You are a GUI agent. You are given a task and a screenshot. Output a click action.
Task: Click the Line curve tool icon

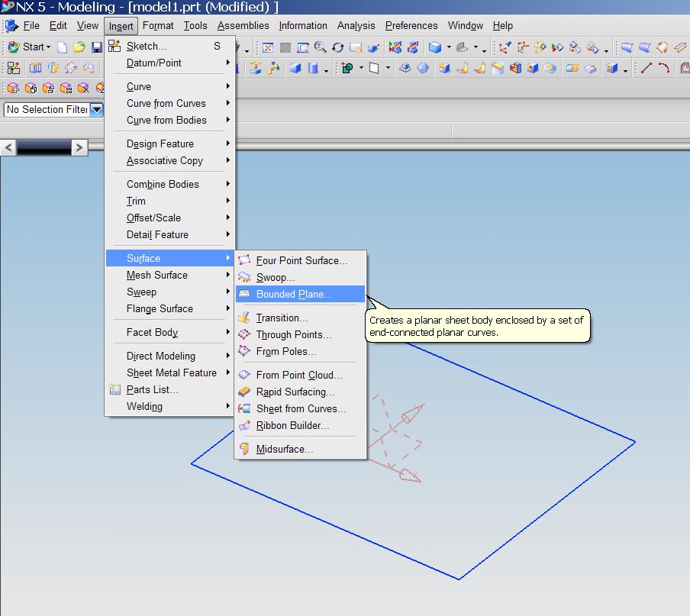point(646,68)
